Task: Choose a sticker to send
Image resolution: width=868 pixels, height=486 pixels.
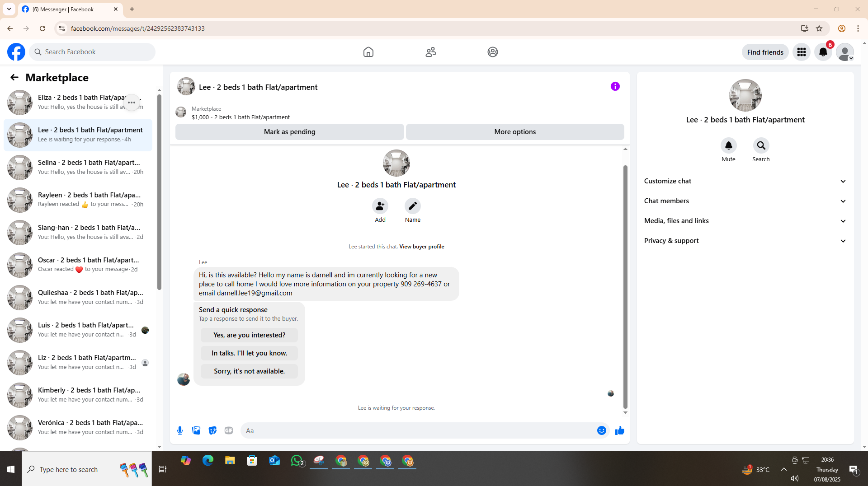Action: (212, 430)
